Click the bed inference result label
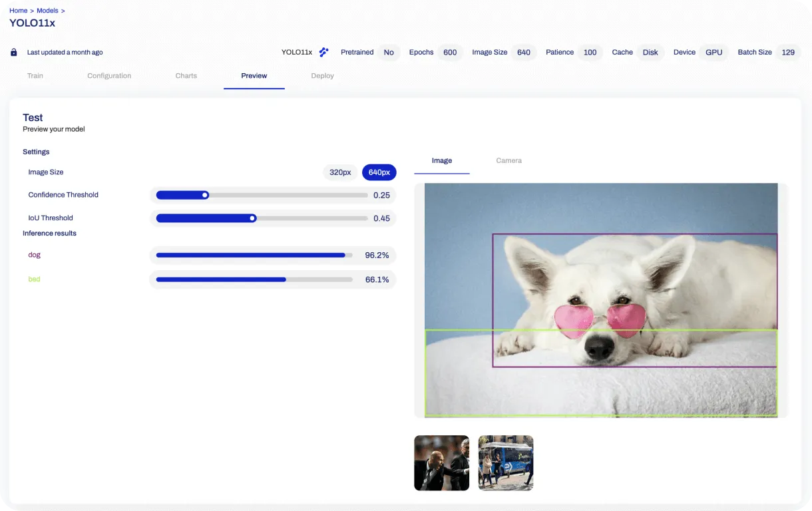 click(34, 279)
